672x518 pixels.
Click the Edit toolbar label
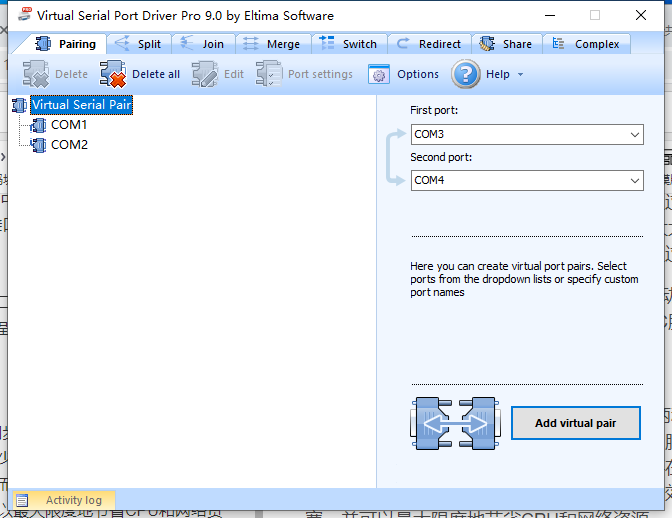[234, 74]
